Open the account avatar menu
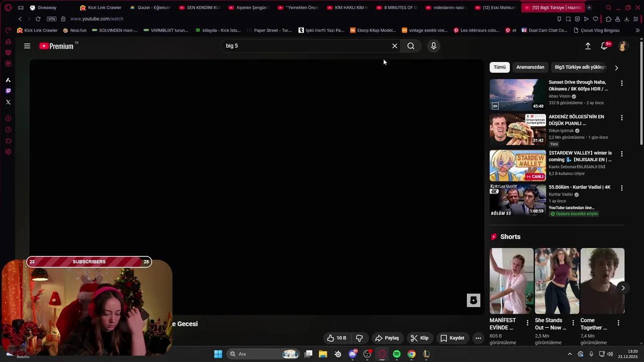Image resolution: width=644 pixels, height=362 pixels. click(623, 46)
